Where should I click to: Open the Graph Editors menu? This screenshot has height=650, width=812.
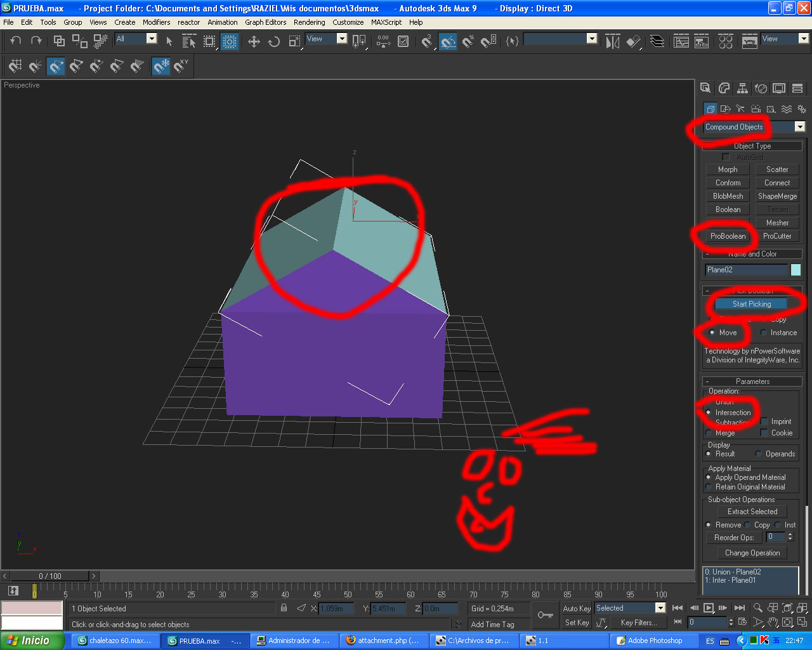click(266, 22)
